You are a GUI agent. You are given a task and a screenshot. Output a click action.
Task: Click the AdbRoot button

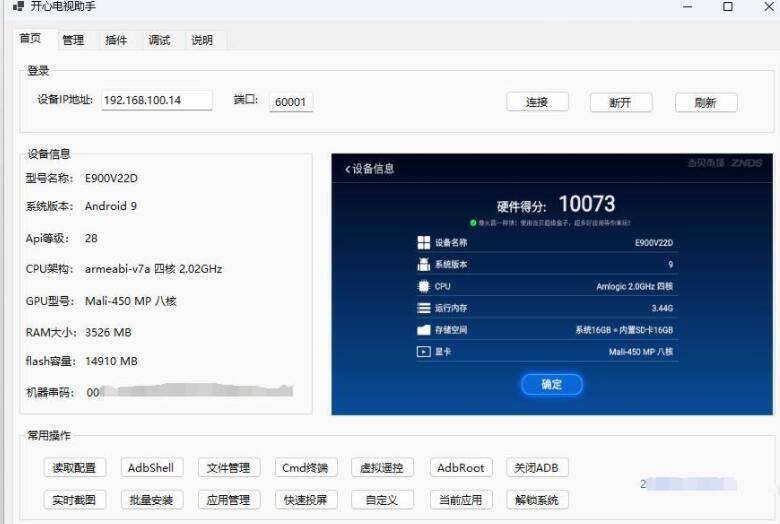coord(461,468)
